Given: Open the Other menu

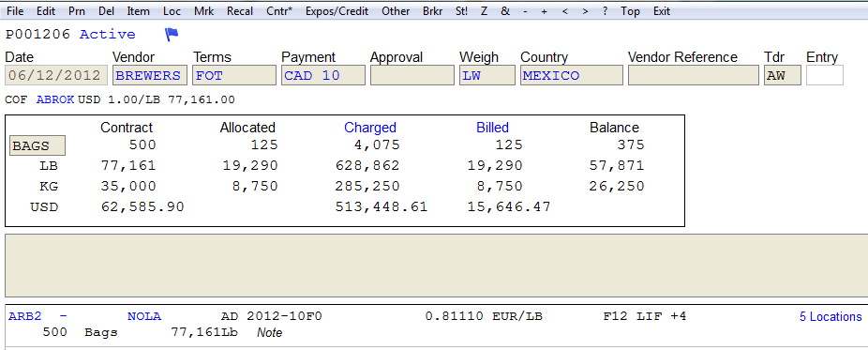Looking at the screenshot, I should (396, 11).
